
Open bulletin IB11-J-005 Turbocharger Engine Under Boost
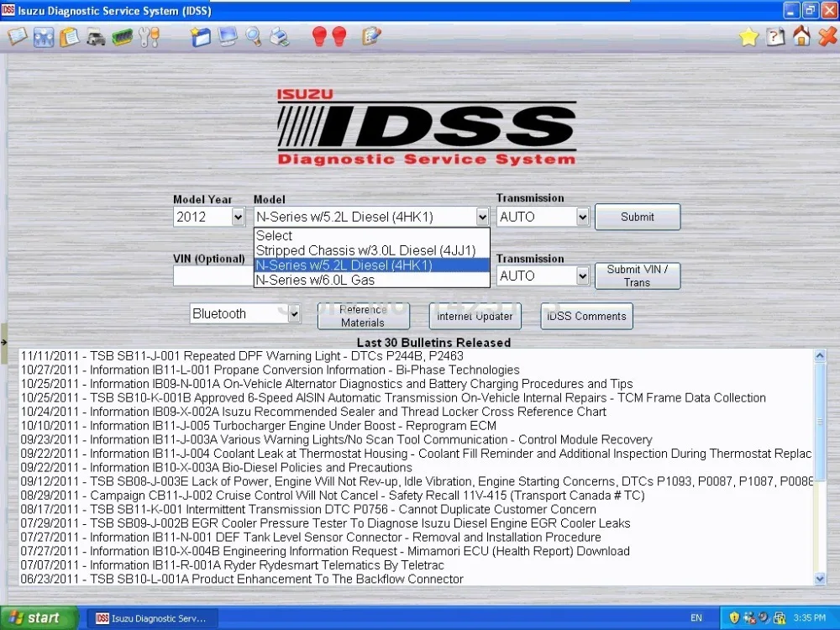pyautogui.click(x=258, y=425)
